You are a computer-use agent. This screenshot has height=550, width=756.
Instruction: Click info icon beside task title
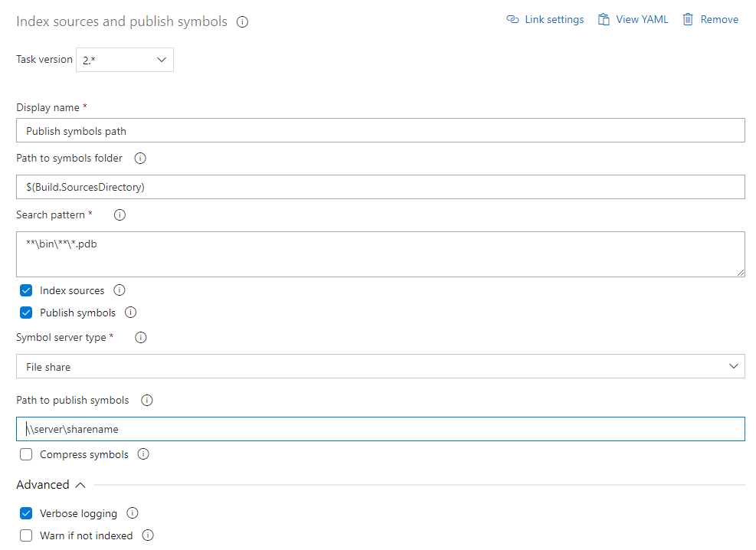(243, 22)
